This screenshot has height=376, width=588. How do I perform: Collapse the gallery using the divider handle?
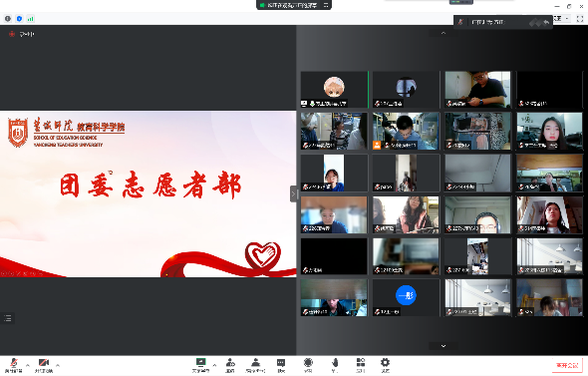[x=293, y=194]
